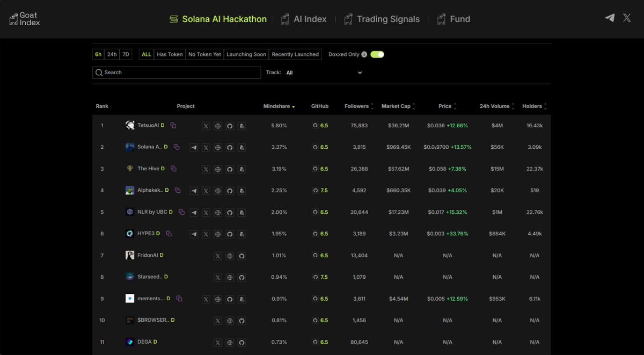The height and width of the screenshot is (355, 644).
Task: Turn off the Doxxed Only switch
Action: coord(377,54)
